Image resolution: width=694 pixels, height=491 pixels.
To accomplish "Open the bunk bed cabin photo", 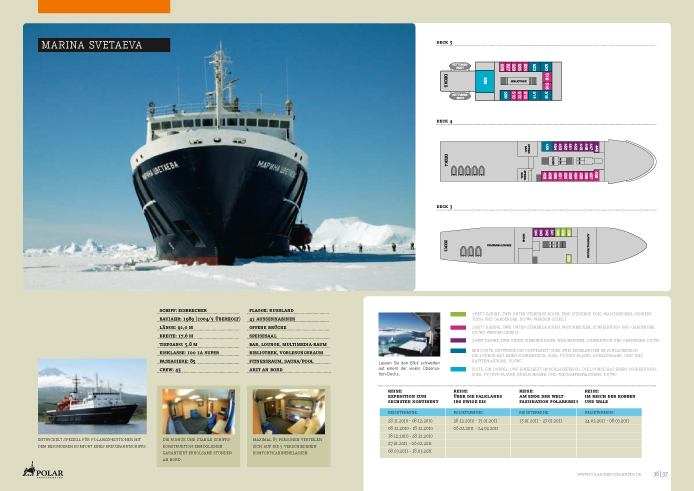I will (284, 409).
